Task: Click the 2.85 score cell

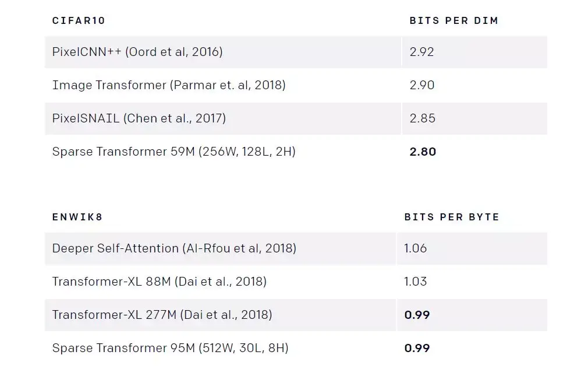Action: click(x=421, y=118)
